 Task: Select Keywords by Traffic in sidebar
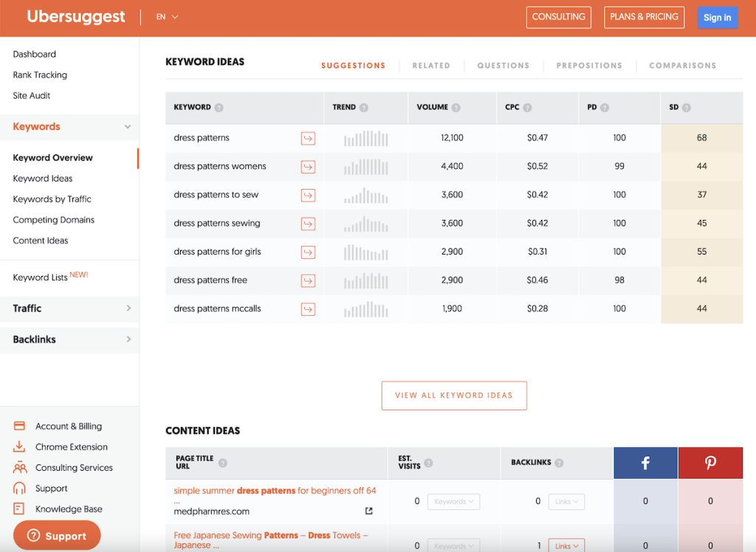coord(52,199)
